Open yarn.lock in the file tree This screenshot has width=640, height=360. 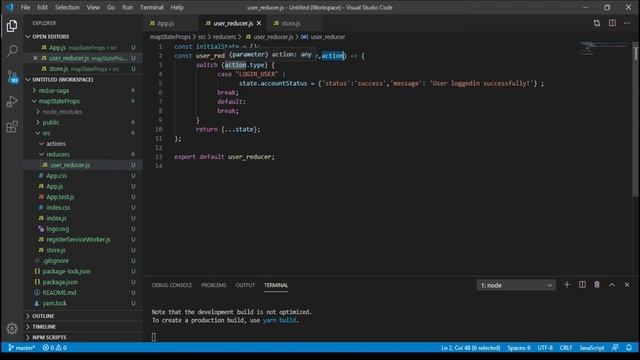click(54, 303)
